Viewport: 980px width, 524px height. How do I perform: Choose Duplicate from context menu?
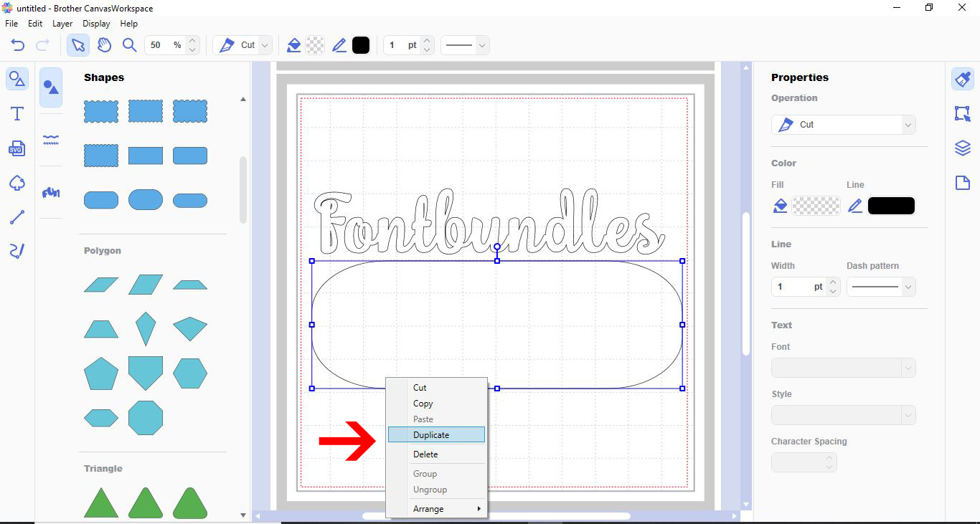[436, 434]
